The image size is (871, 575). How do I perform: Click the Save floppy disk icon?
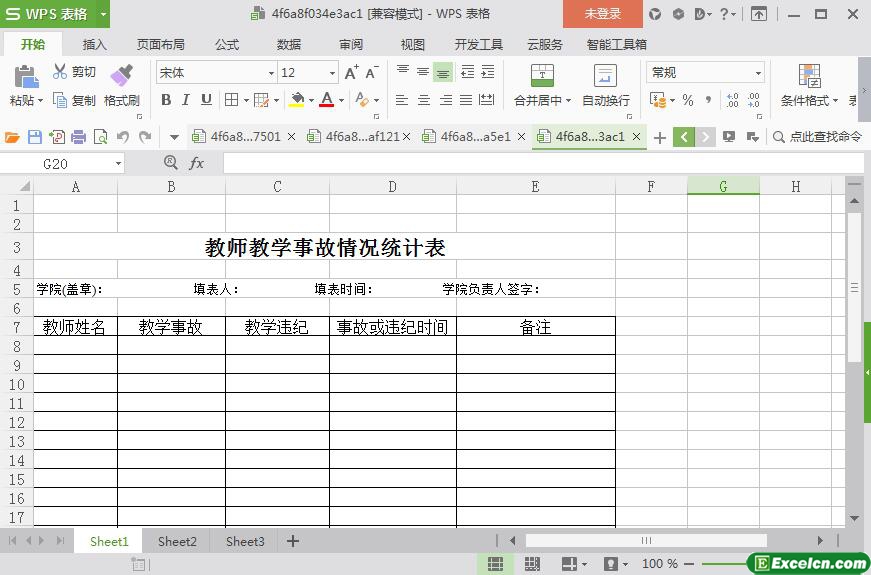pyautogui.click(x=34, y=137)
